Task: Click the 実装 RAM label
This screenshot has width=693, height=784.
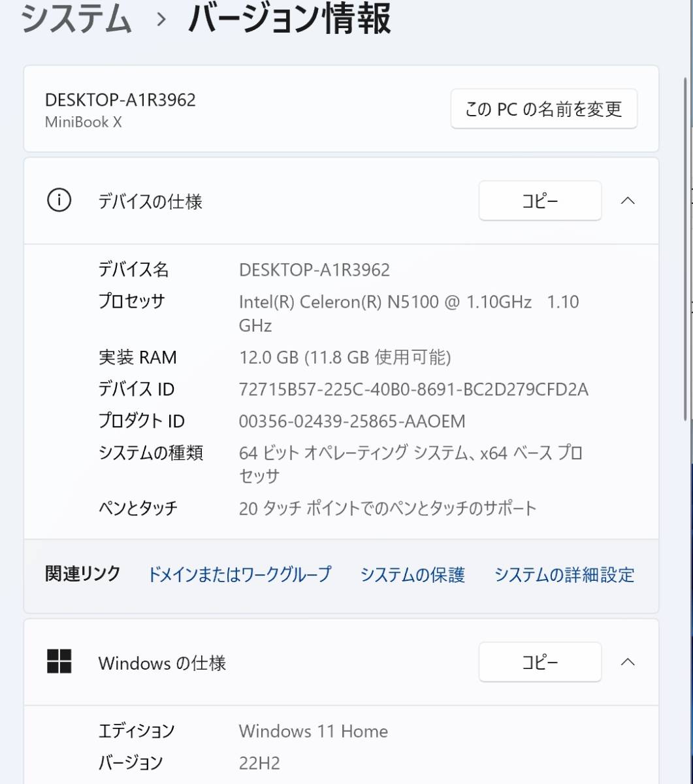Action: [137, 357]
